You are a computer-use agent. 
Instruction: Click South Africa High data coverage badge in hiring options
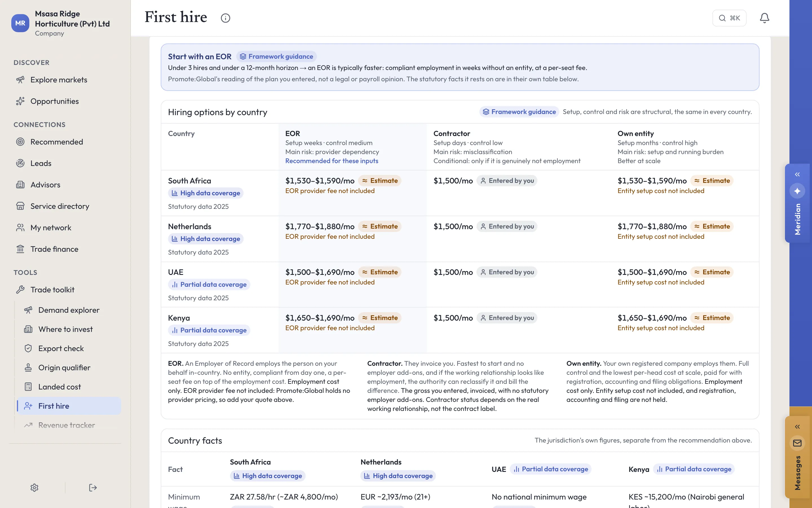coord(206,193)
